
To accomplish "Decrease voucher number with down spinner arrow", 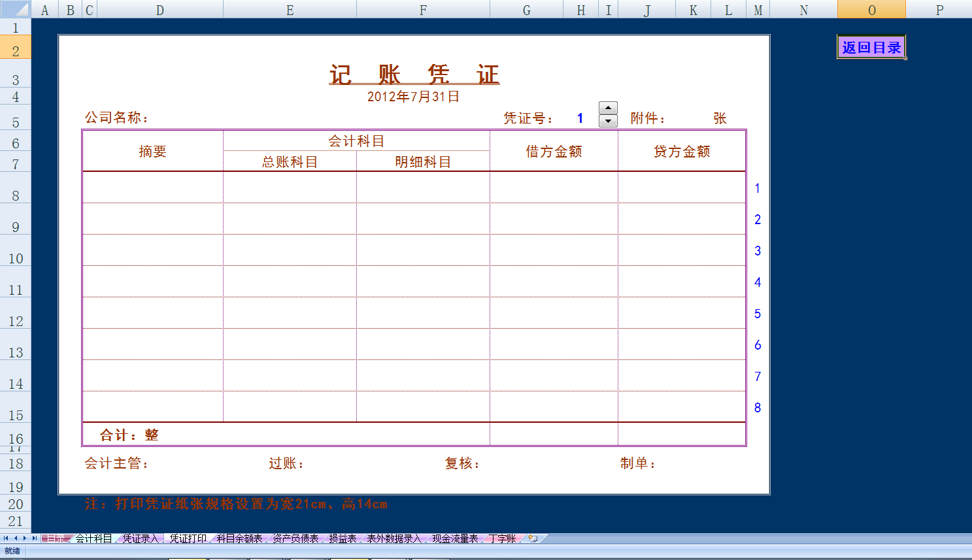I will click(x=608, y=121).
